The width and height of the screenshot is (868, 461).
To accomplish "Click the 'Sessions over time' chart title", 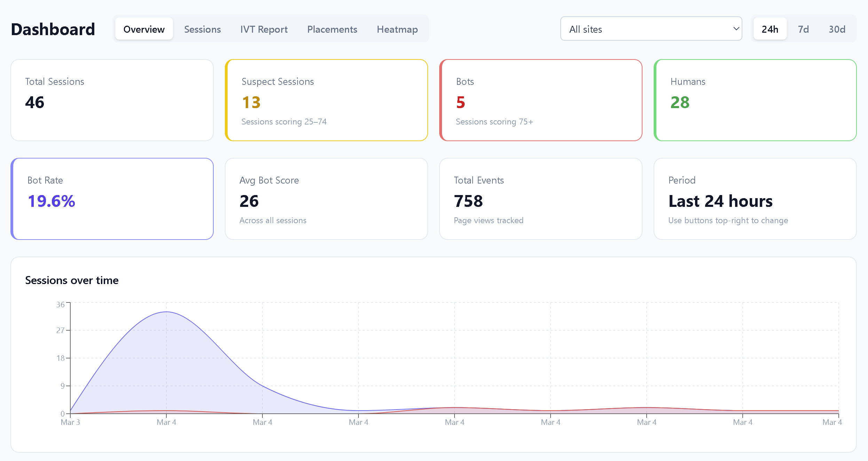I will (x=72, y=280).
